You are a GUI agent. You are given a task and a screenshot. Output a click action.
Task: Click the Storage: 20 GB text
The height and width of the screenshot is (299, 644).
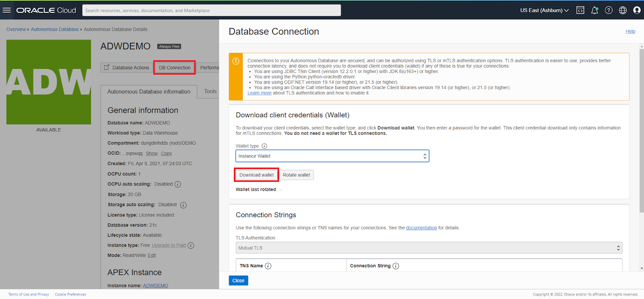click(x=124, y=195)
